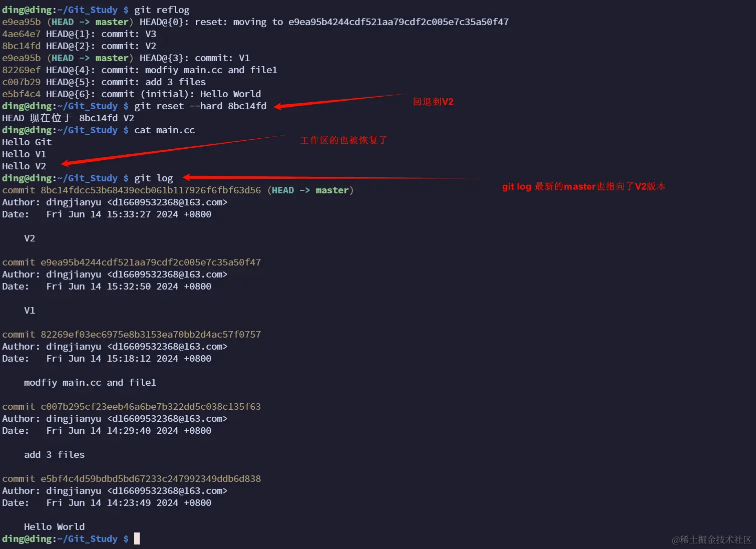Click the commit message 'V2' in git log

pos(30,238)
